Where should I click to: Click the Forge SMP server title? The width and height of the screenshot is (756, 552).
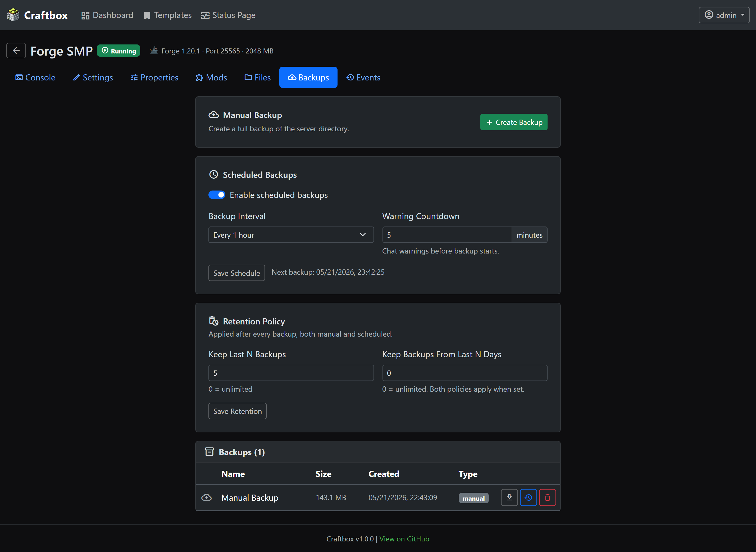(x=61, y=51)
